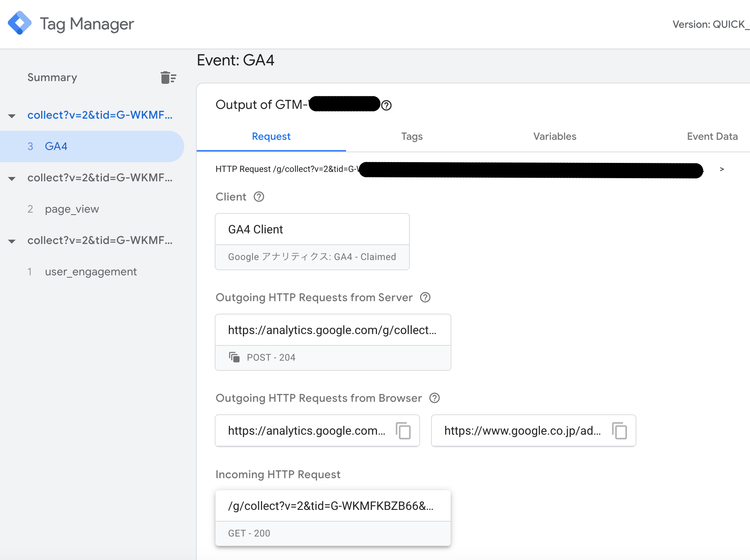Viewport: 750px width, 560px height.
Task: Clear the summary list with trash icon
Action: (x=168, y=78)
